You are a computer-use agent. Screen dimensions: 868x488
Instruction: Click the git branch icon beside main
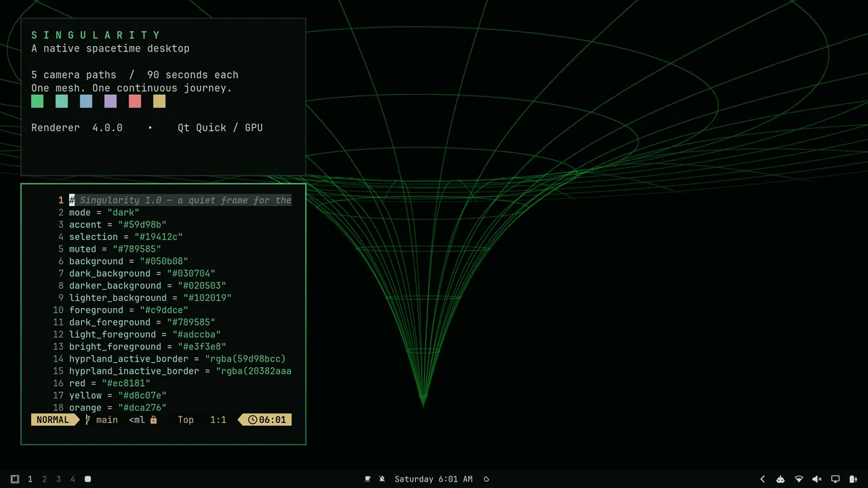pos(88,420)
